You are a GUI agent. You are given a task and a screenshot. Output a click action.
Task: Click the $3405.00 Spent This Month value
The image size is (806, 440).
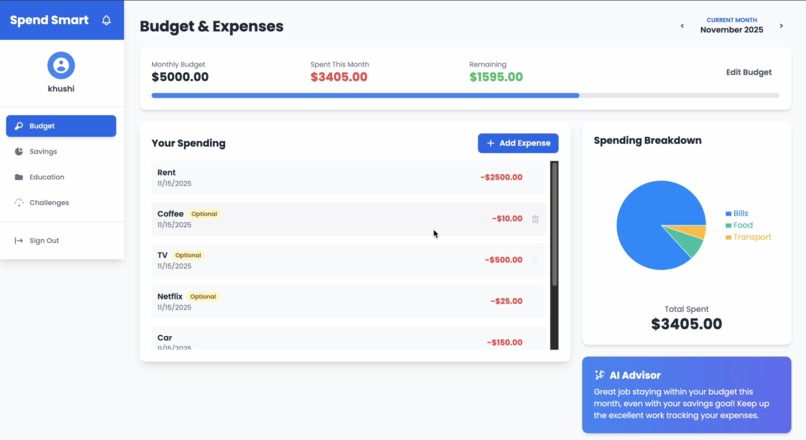(339, 77)
